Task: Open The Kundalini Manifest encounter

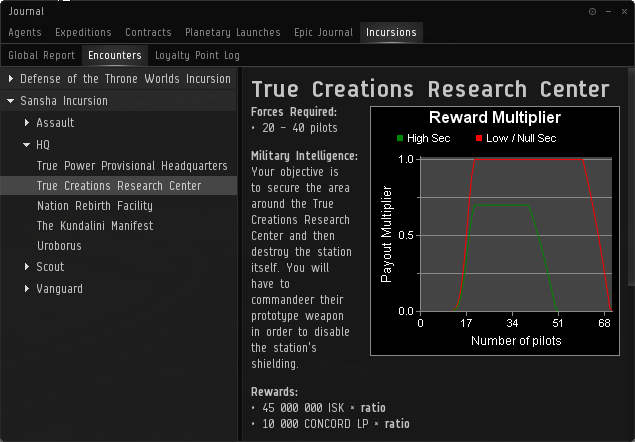Action: point(95,226)
